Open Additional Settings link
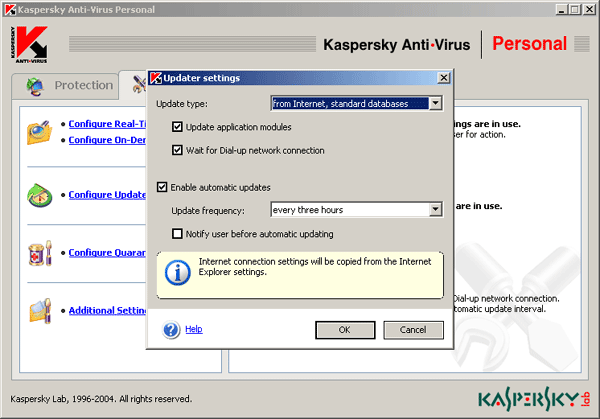The height and width of the screenshot is (419, 600). (x=107, y=310)
